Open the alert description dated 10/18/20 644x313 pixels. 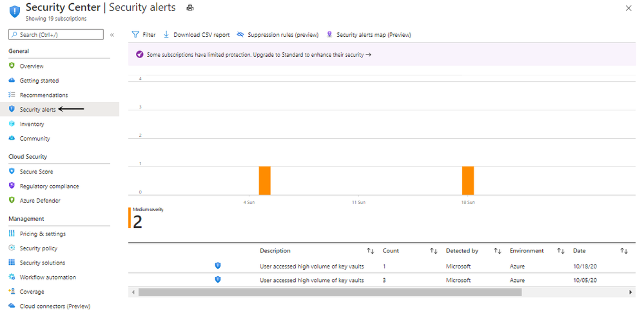pos(312,267)
